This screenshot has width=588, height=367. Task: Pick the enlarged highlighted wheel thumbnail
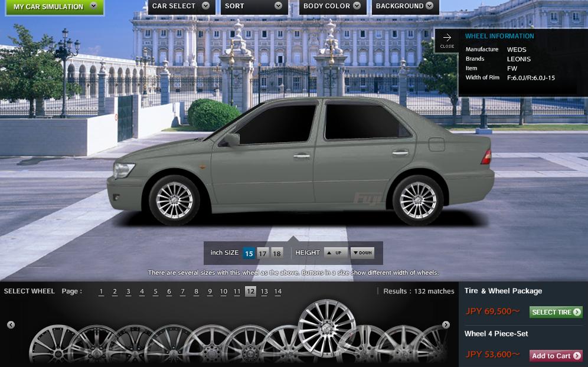coord(326,327)
